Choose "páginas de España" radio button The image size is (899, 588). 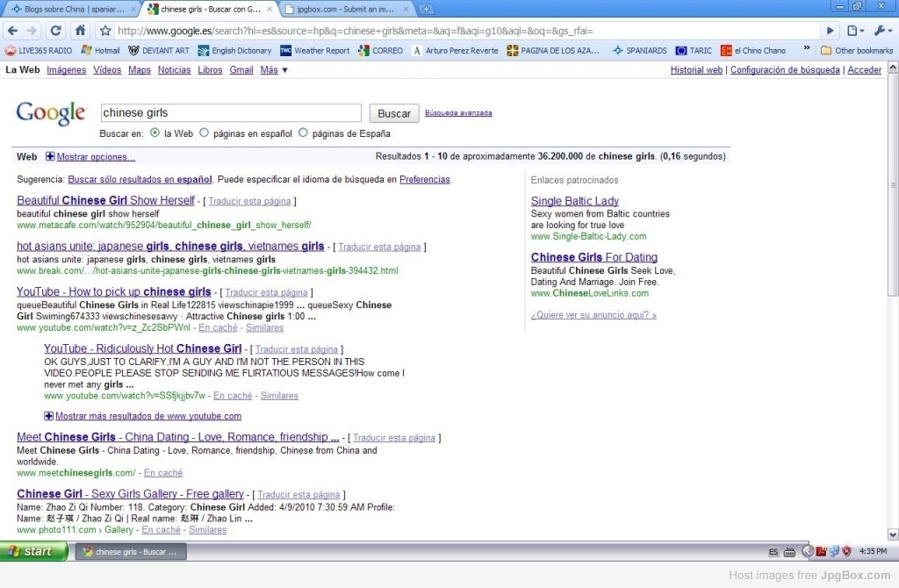coord(304,133)
